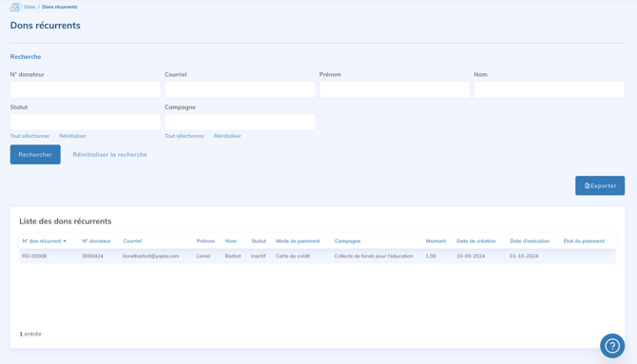The height and width of the screenshot is (364, 637).
Task: Open the Campagne selection dropdown
Action: coord(241,123)
